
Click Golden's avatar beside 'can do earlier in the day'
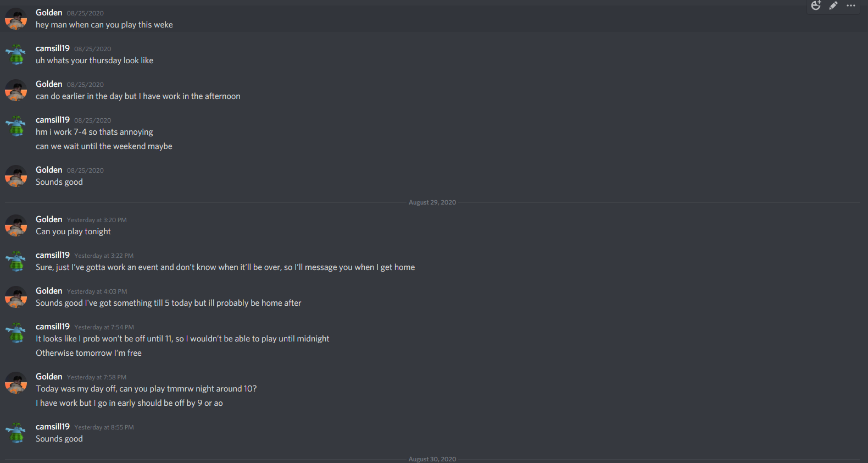point(16,90)
